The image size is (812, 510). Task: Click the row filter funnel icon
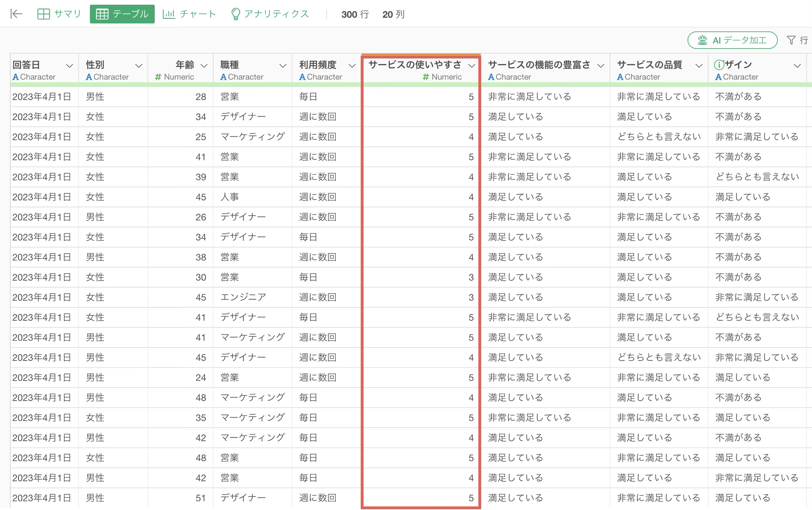791,40
